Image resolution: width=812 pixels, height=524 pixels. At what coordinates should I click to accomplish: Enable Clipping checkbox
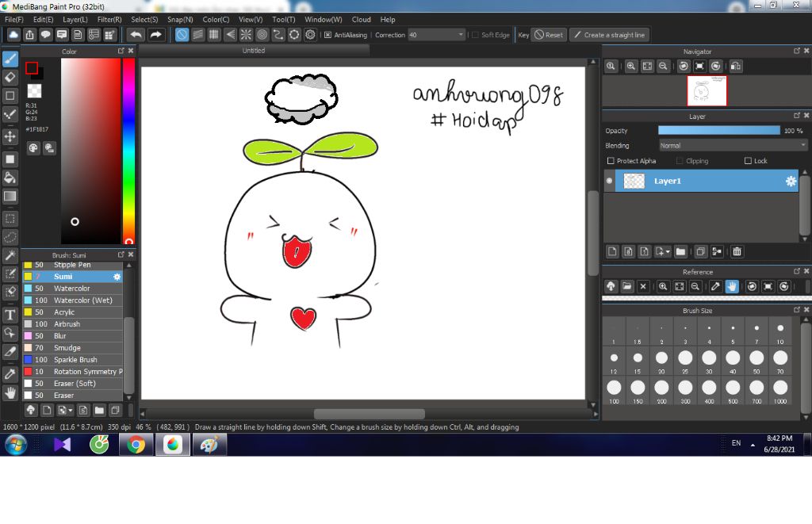tap(680, 161)
